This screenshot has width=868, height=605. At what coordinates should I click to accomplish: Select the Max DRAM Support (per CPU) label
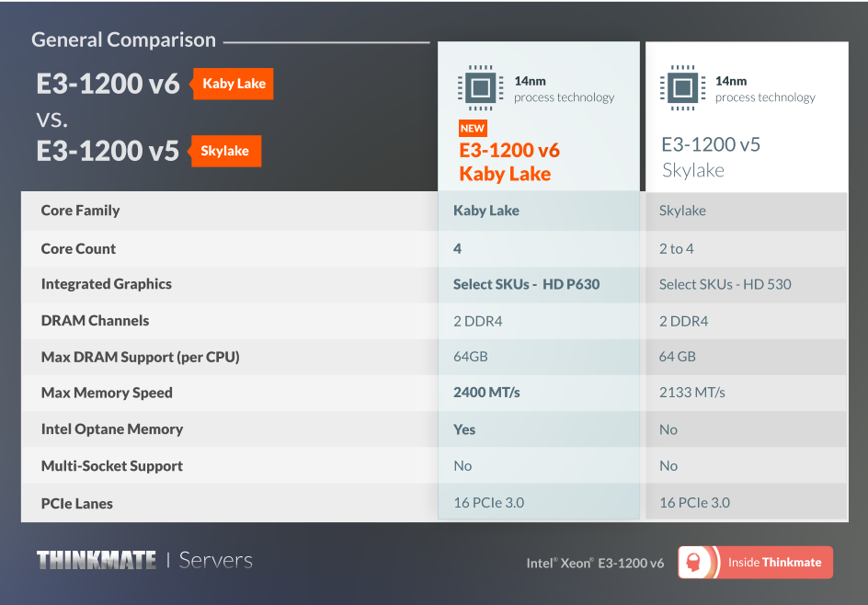point(140,357)
